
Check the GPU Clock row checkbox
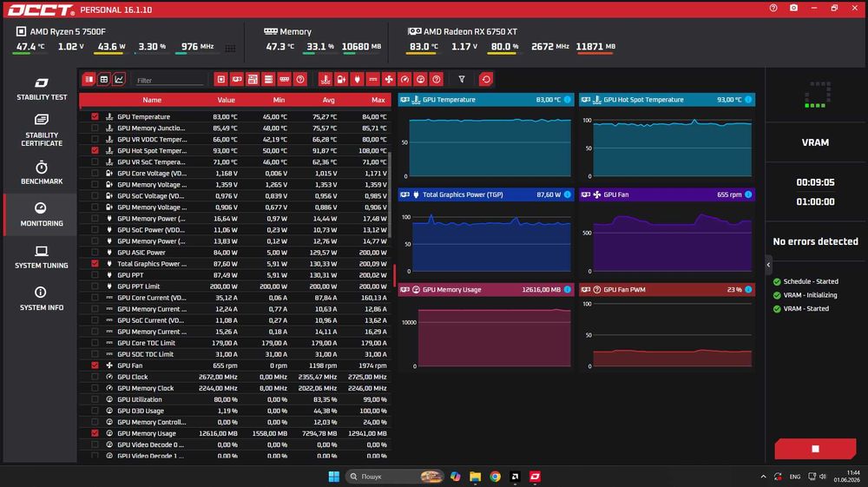(95, 377)
